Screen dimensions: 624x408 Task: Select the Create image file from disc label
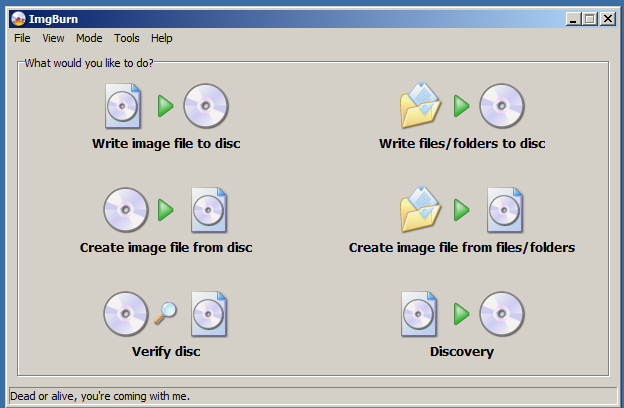coord(166,248)
